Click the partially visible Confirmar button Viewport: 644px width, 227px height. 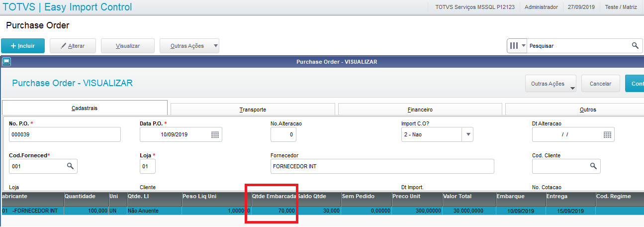635,84
